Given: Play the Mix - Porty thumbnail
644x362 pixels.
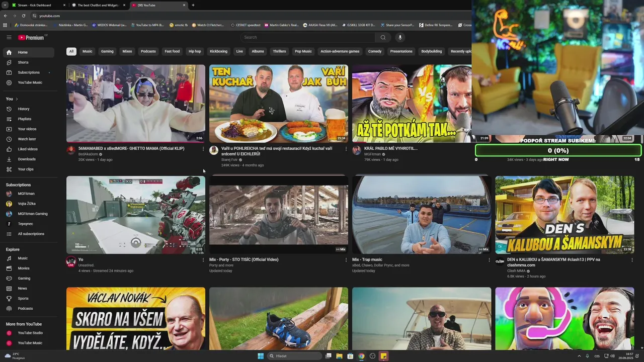Looking at the screenshot, I should click(x=279, y=215).
